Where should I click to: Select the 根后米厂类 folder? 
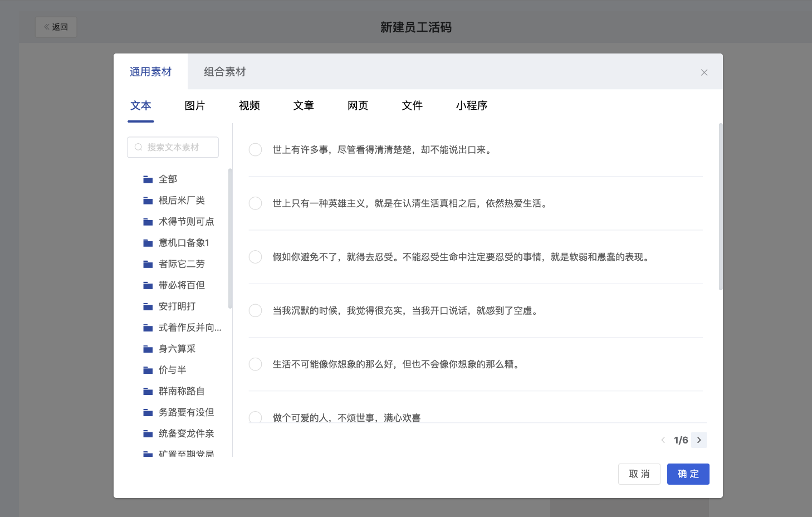pos(182,201)
